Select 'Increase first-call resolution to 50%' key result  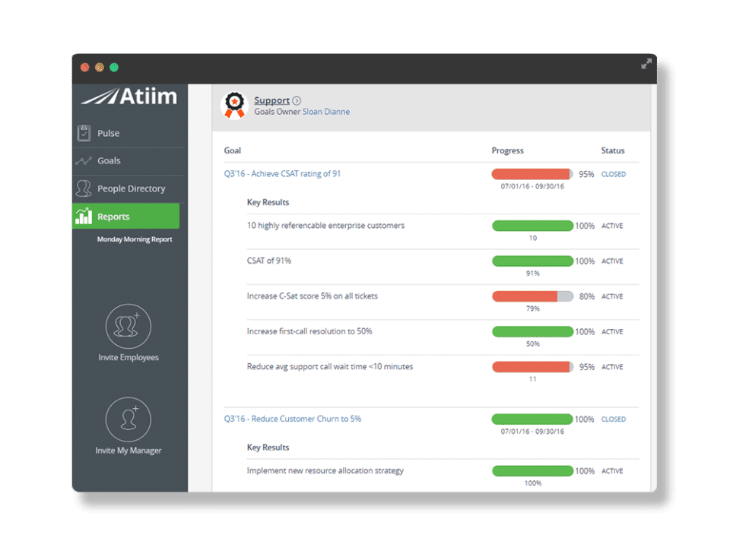[x=309, y=331]
